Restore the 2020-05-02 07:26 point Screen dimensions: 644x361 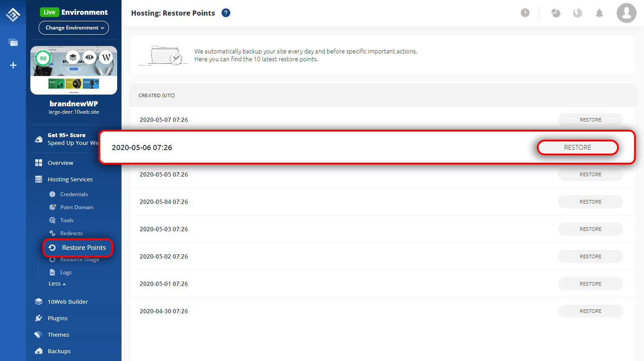591,256
